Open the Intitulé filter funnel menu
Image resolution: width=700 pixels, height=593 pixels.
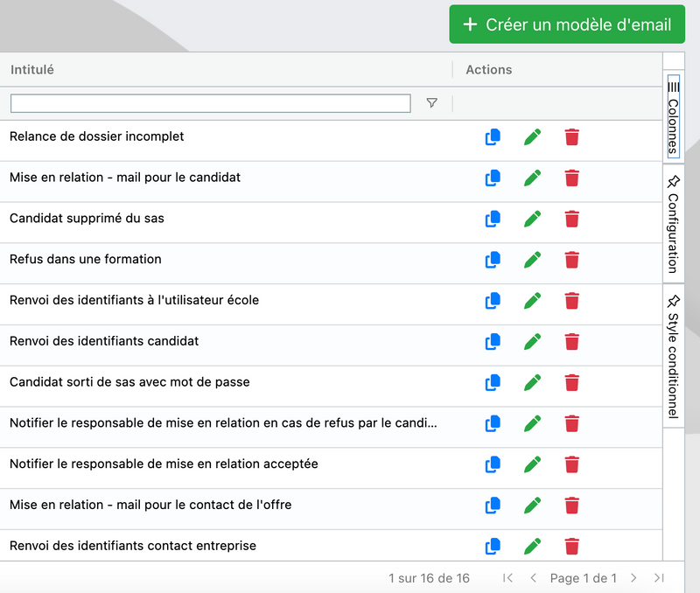431,103
